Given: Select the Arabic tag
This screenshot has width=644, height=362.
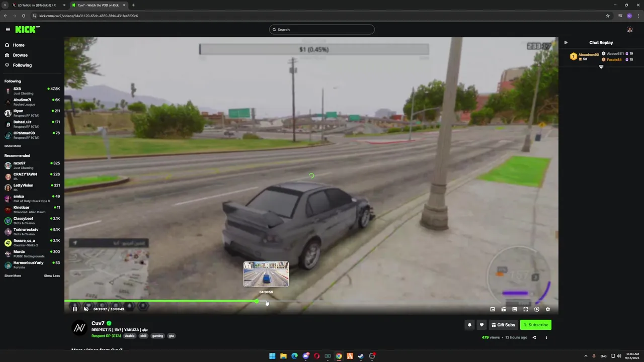Looking at the screenshot, I should (x=130, y=336).
